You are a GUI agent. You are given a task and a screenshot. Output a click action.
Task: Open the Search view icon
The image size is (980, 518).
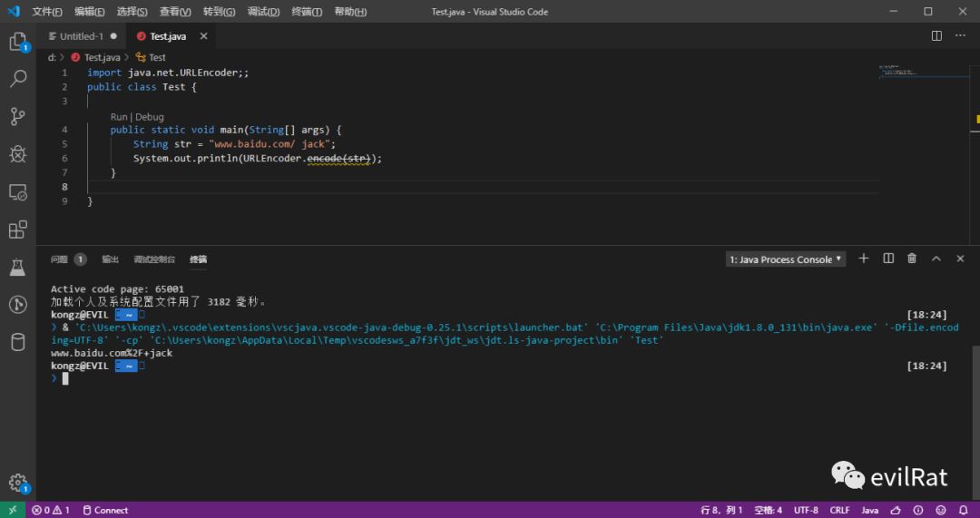tap(17, 79)
